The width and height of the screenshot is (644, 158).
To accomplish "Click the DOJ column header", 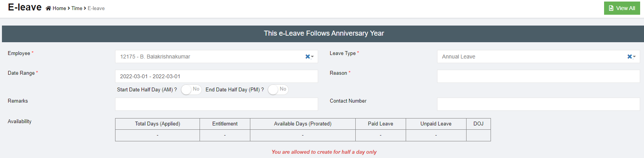I will (x=478, y=124).
